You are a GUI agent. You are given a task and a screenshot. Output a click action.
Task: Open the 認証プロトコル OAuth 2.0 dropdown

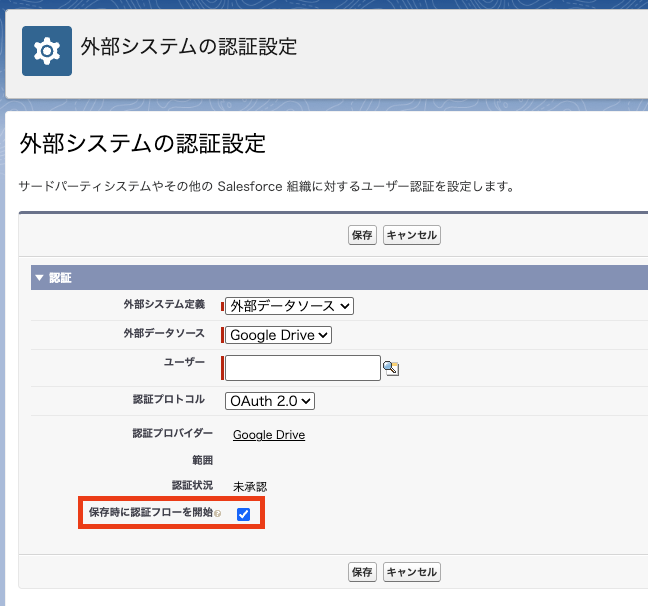pos(270,400)
